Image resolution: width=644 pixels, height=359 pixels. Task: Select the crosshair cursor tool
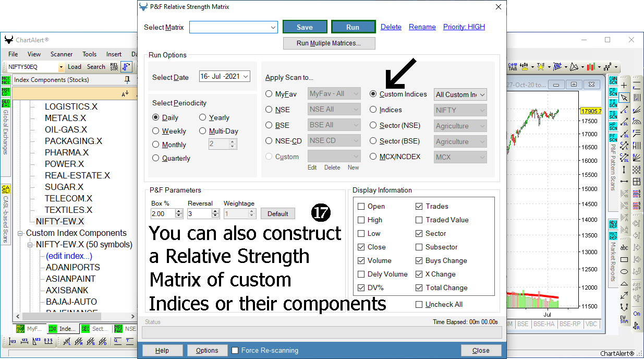[624, 85]
